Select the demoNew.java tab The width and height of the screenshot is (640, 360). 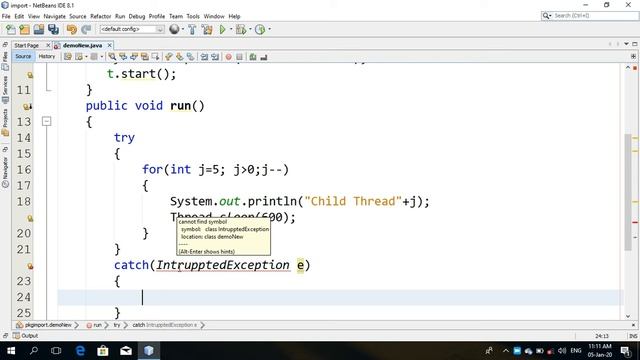click(x=82, y=45)
